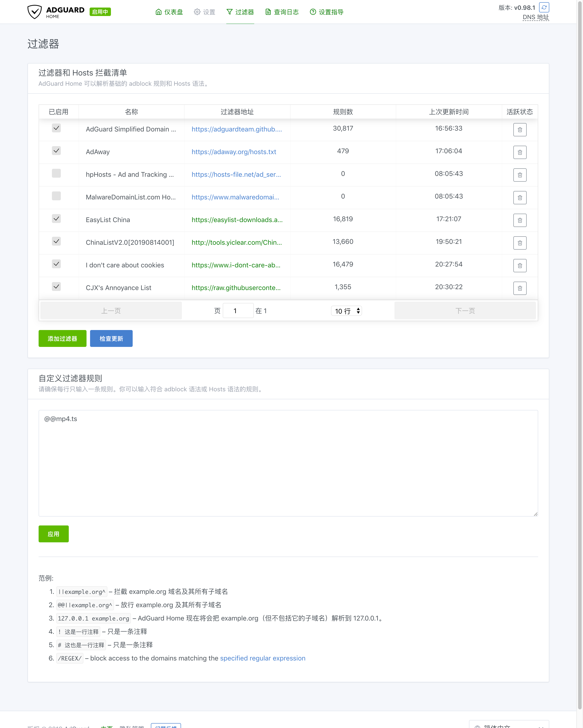
Task: Open the 查询日志 query log tab
Action: (282, 12)
